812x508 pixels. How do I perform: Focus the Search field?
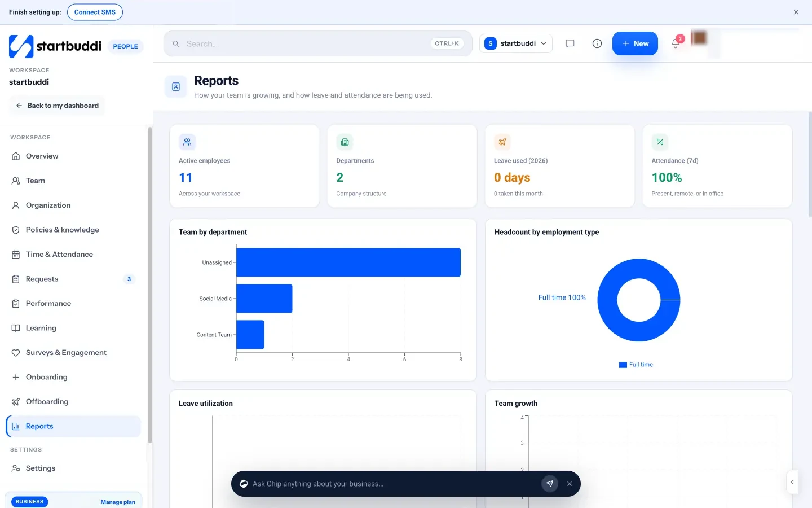[318, 43]
